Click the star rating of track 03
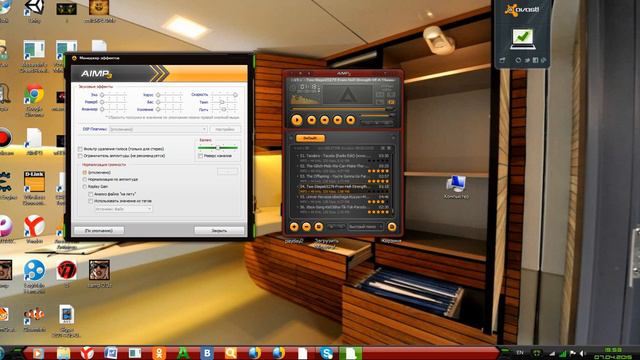This screenshot has width=640, height=360. tap(378, 181)
